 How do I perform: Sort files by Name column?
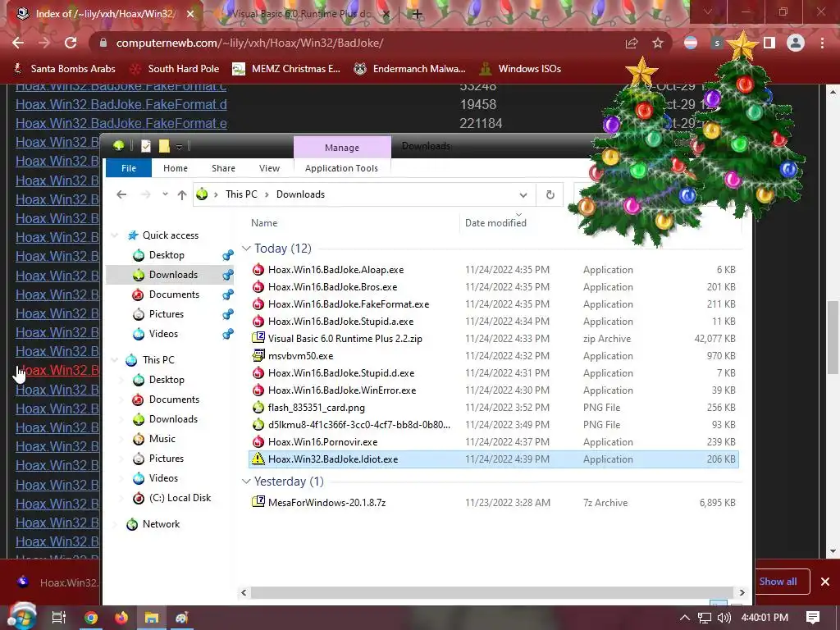[264, 223]
